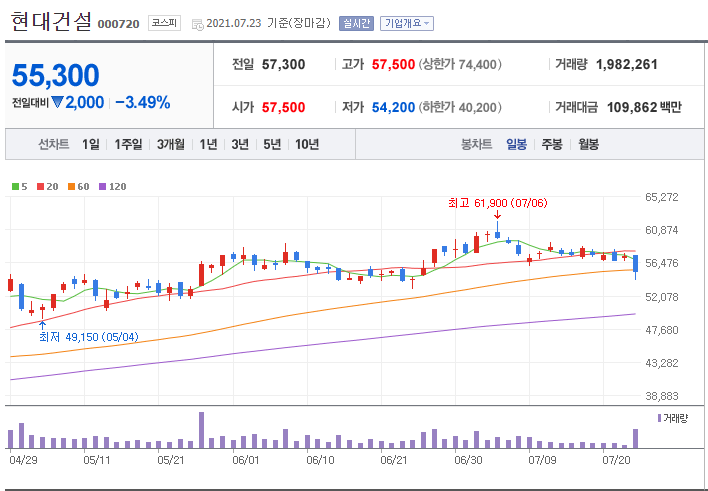The image size is (708, 491).
Task: Click the 06/01 date axis label
Action: tap(246, 460)
